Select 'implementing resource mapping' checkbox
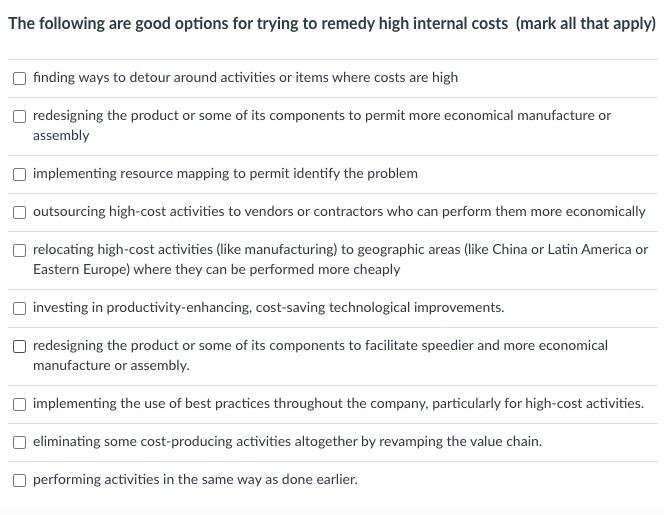 pyautogui.click(x=19, y=174)
